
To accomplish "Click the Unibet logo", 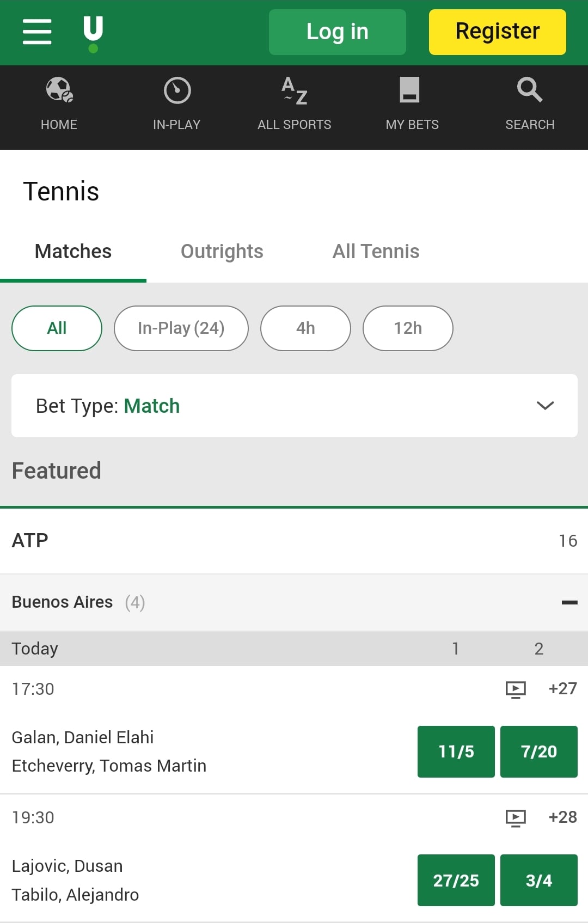I will (93, 31).
